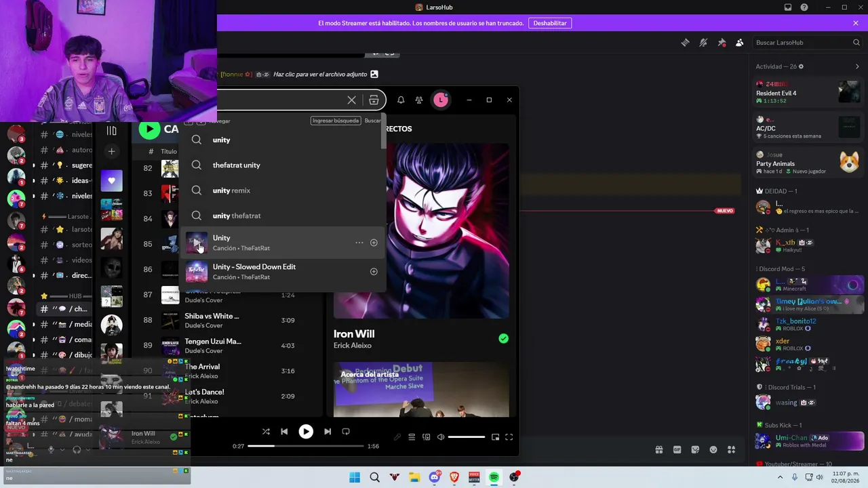Image resolution: width=868 pixels, height=488 pixels.
Task: Mute Spotify with the speaker icon
Action: tap(441, 437)
